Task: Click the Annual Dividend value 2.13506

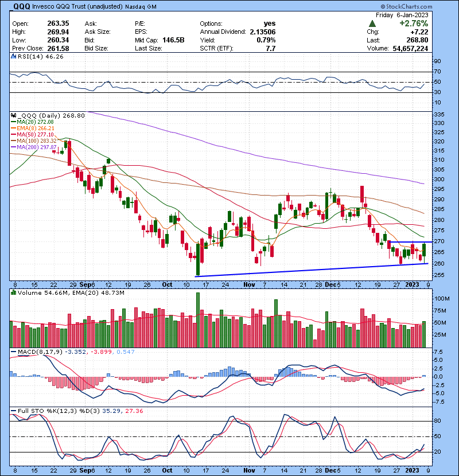Action: point(263,32)
